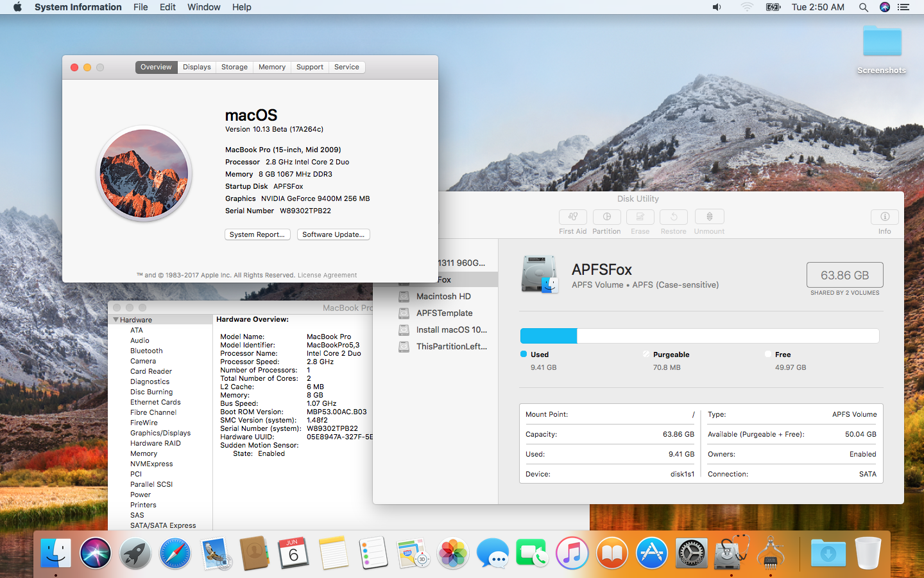
Task: Click the First Aid icon in Disk Utility
Action: (572, 217)
